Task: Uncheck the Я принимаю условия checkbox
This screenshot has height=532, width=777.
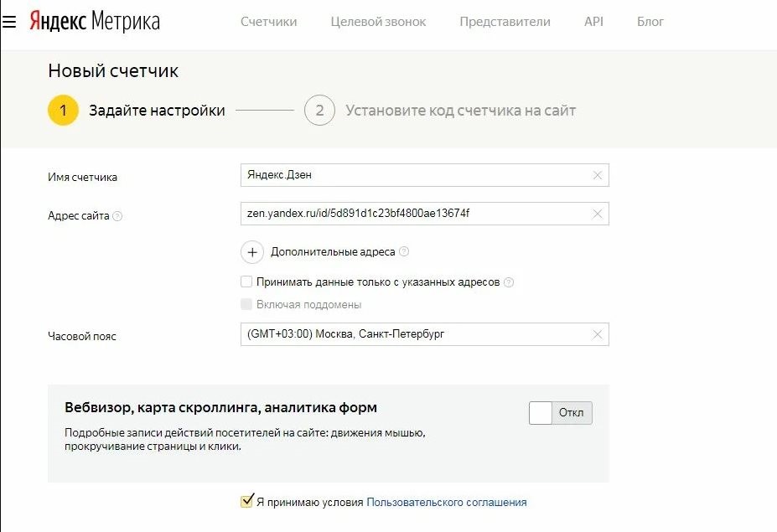Action: (x=246, y=502)
